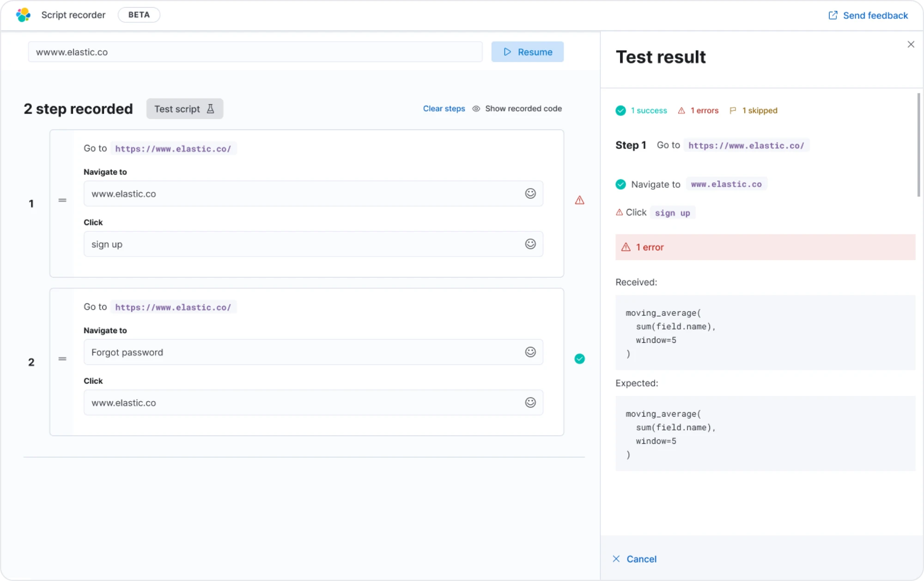The width and height of the screenshot is (924, 581).
Task: Click the smiley icon in Forgot password field
Action: pos(530,352)
